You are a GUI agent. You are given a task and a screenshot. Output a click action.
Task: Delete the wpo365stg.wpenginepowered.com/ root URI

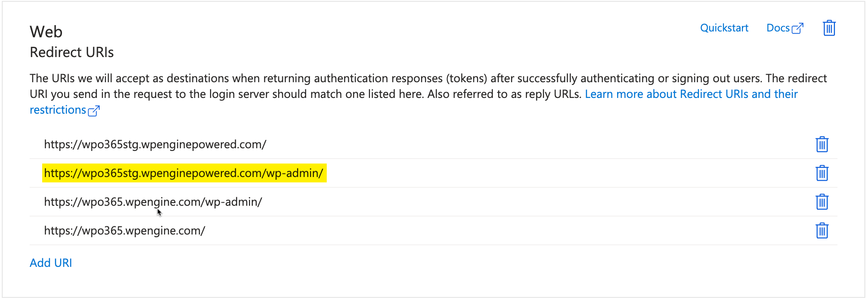[x=822, y=144]
